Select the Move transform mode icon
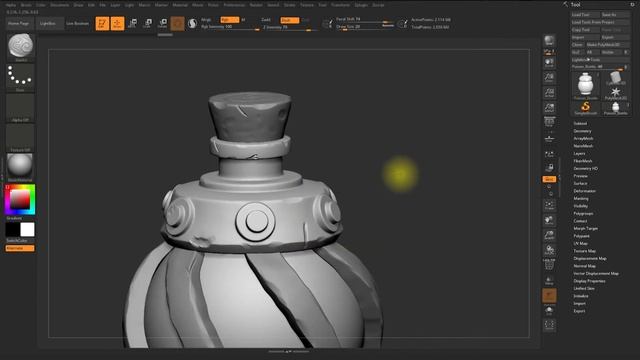640x360 pixels. point(132,23)
